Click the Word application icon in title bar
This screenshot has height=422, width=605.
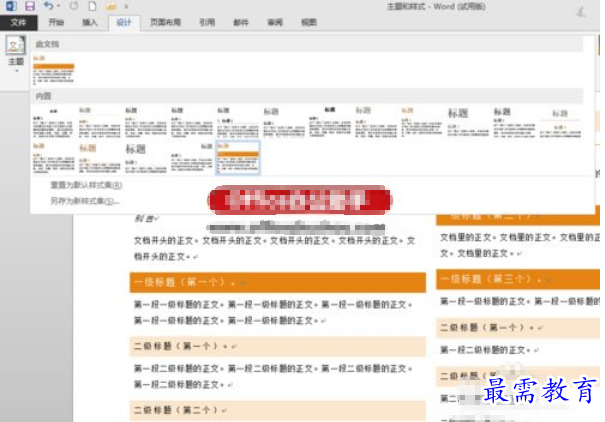click(x=11, y=6)
